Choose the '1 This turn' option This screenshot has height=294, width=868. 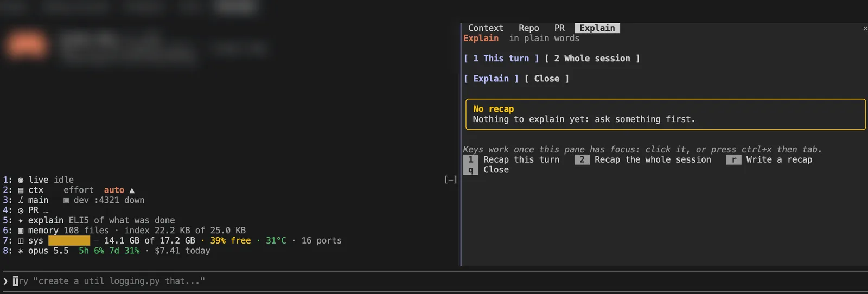[x=501, y=59]
